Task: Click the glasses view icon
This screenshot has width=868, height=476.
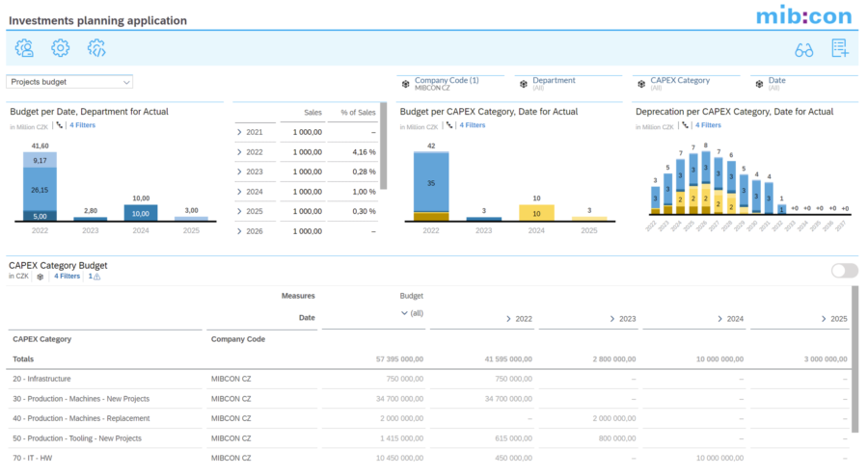Action: [x=803, y=49]
